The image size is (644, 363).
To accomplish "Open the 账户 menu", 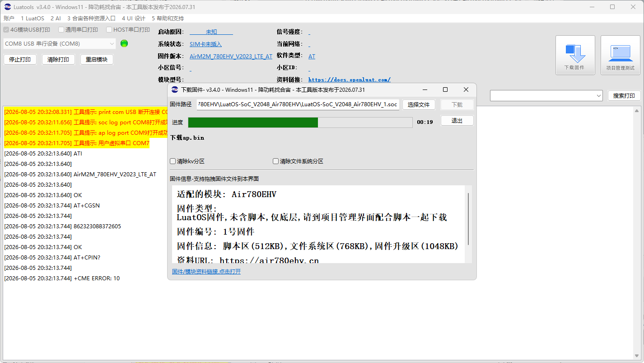I will 9,19.
